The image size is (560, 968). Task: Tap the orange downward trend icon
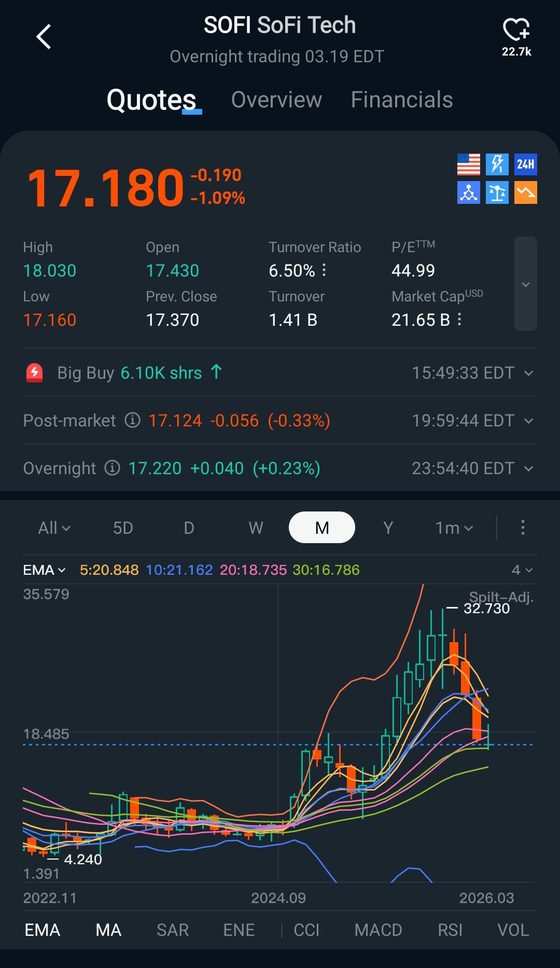click(x=525, y=192)
